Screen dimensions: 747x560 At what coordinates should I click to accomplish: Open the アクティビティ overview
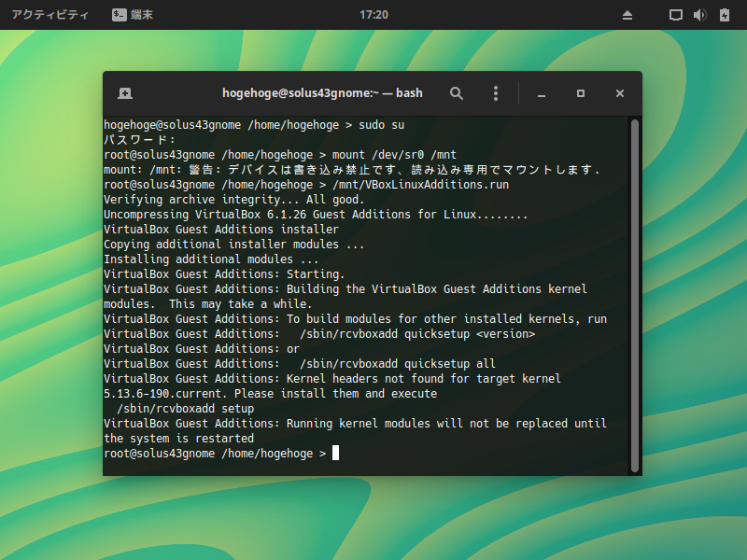(50, 15)
